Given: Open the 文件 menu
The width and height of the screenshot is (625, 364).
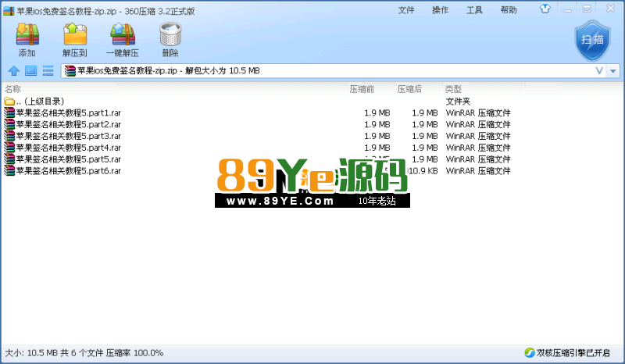Looking at the screenshot, I should tap(406, 10).
